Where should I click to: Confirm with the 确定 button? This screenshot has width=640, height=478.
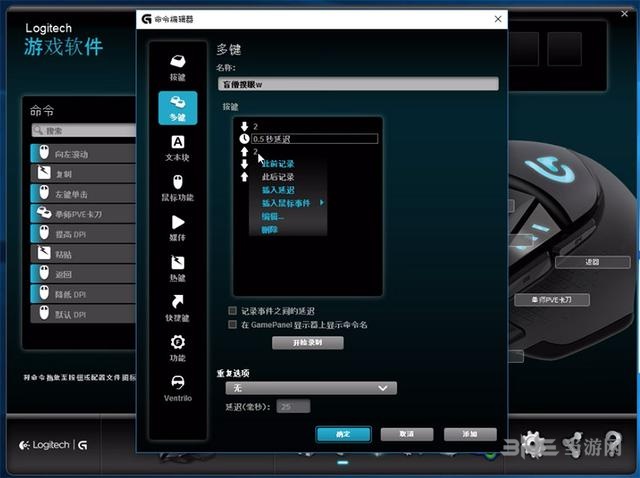tap(343, 434)
